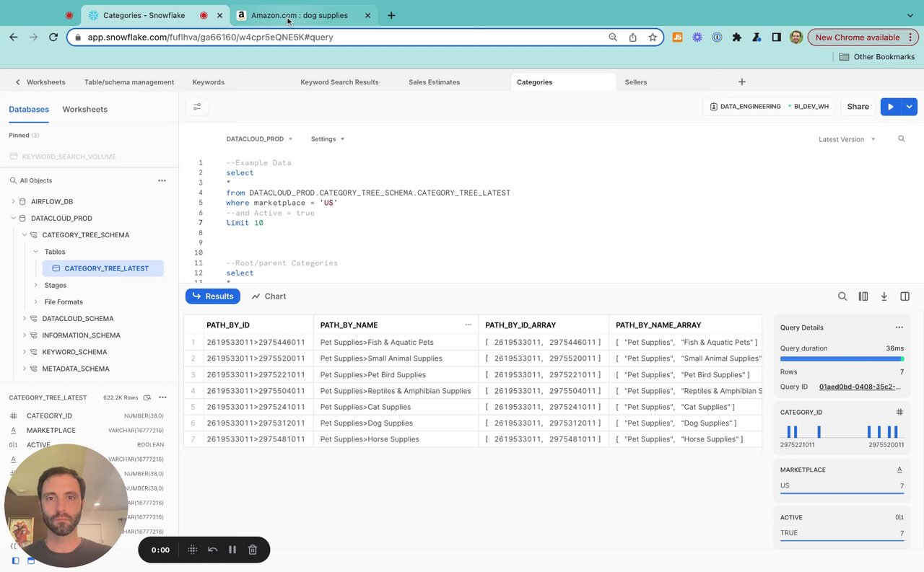Click the query duration progress bar
The image size is (924, 572).
[x=842, y=358]
